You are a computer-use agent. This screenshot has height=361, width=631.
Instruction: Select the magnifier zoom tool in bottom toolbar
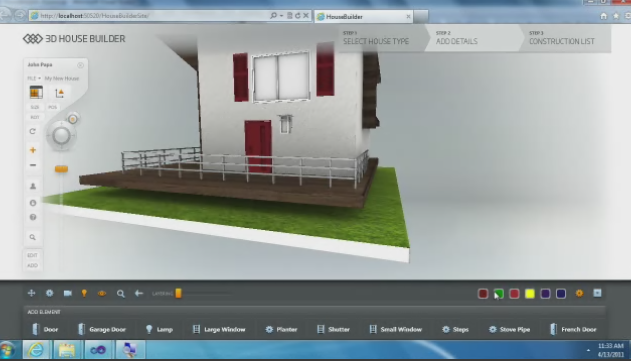(120, 294)
